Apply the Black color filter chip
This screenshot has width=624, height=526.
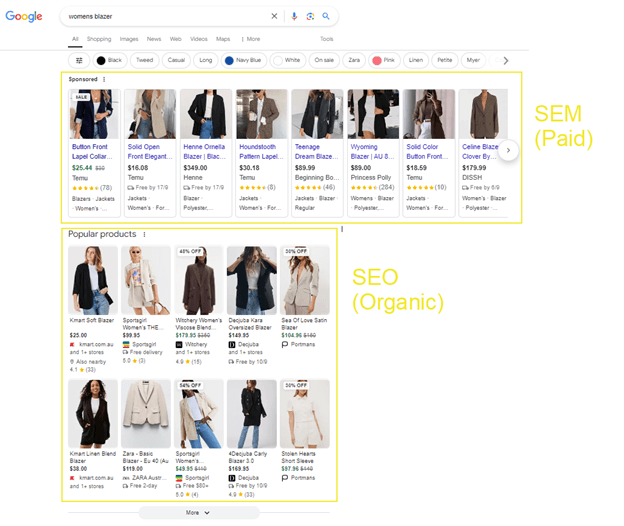coord(110,60)
